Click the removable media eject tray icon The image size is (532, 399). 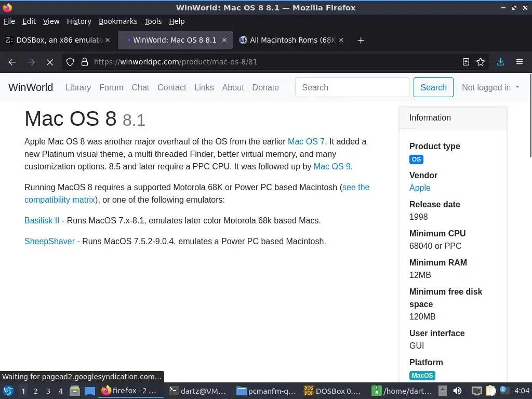443,391
